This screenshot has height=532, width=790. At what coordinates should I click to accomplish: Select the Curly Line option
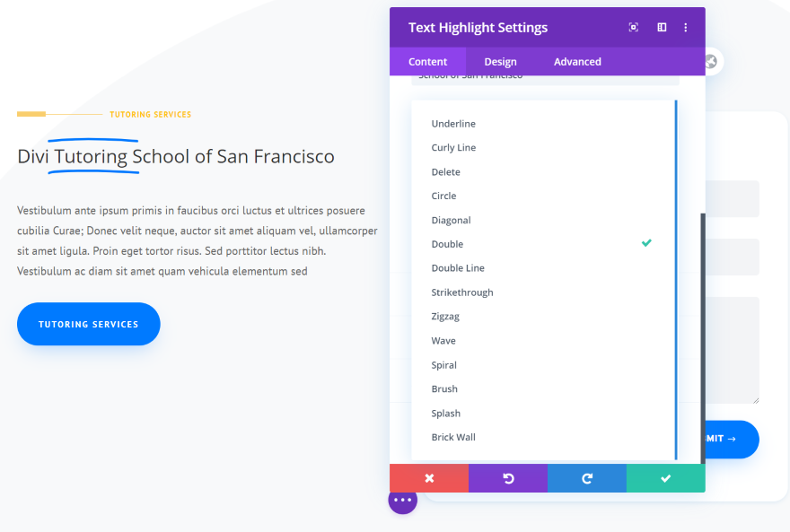point(453,148)
